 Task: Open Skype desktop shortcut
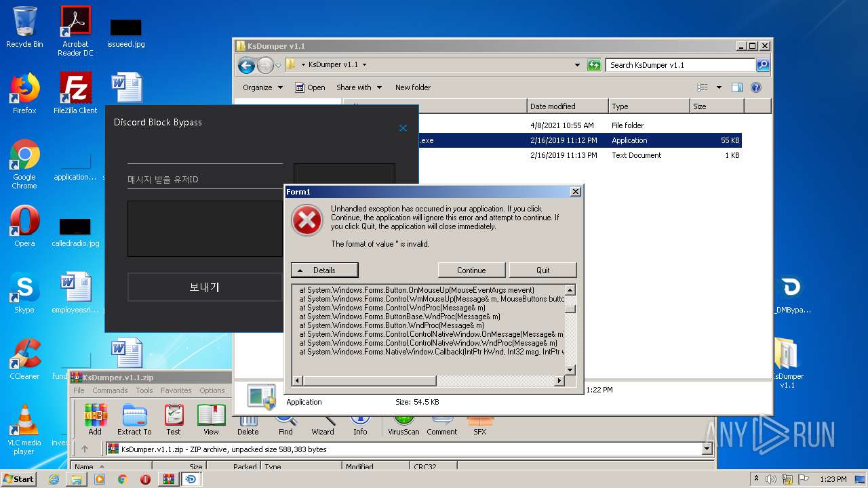click(x=24, y=293)
